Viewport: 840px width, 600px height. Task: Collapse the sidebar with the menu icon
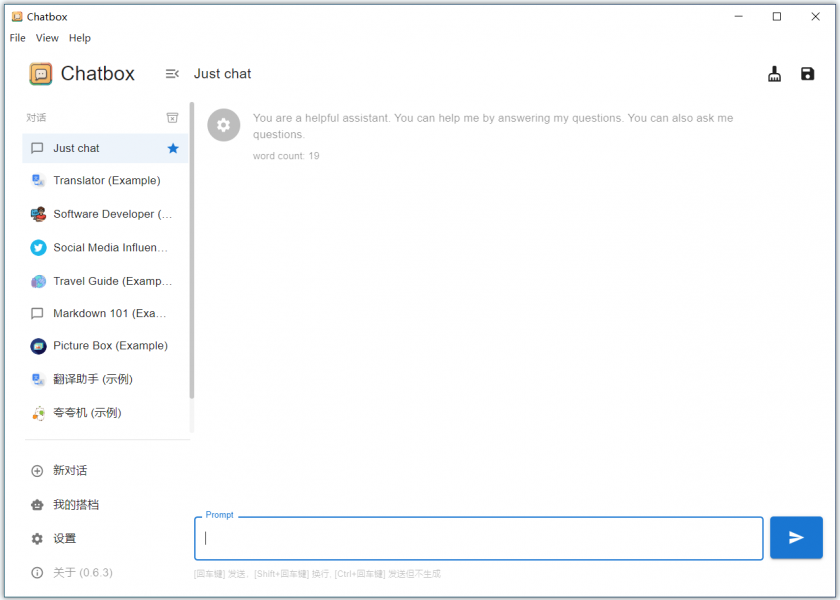[x=172, y=74]
